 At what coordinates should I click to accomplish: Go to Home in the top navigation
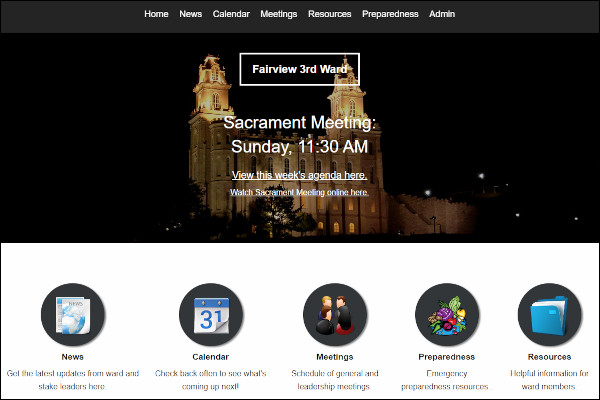click(156, 15)
